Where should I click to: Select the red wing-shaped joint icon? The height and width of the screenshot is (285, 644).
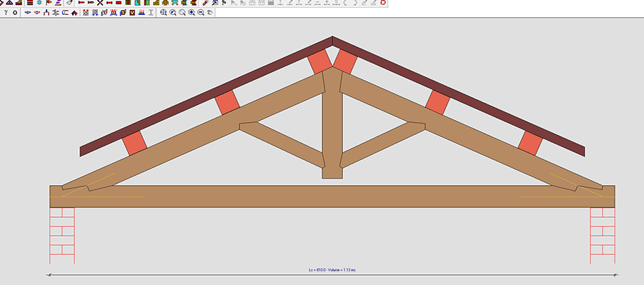tap(37, 13)
